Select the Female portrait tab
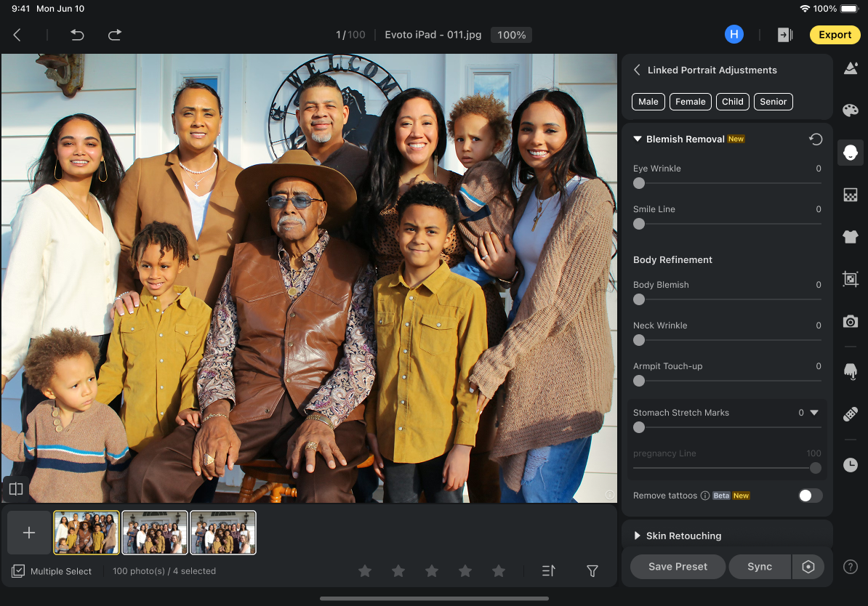The width and height of the screenshot is (868, 606). tap(690, 102)
